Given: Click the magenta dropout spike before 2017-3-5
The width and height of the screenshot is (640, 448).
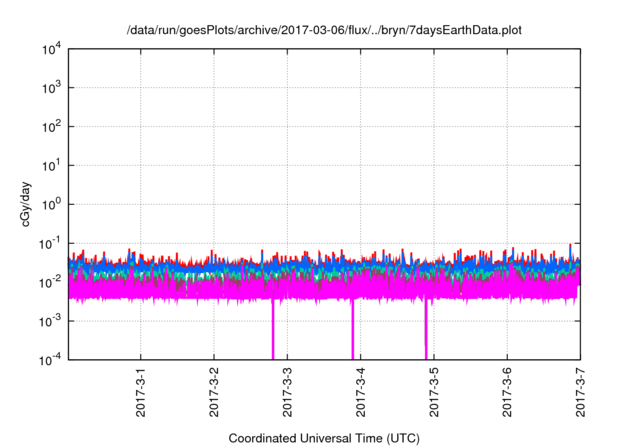Looking at the screenshot, I should (426, 330).
